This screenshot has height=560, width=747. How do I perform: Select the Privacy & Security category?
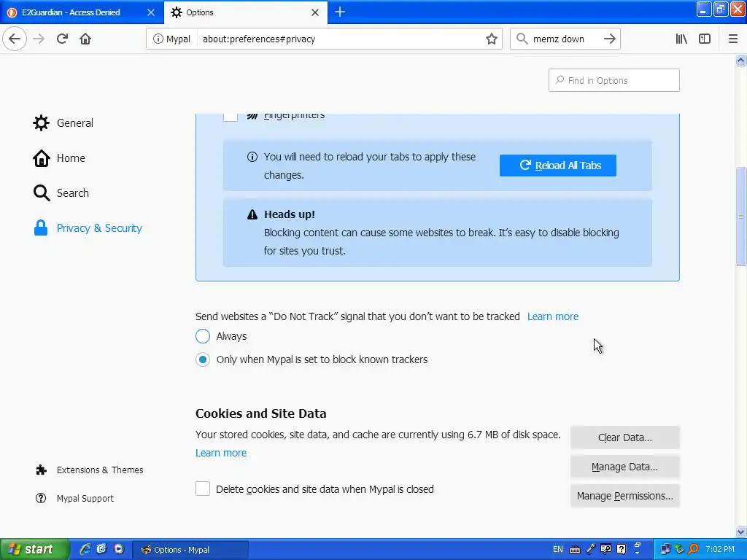[88, 228]
